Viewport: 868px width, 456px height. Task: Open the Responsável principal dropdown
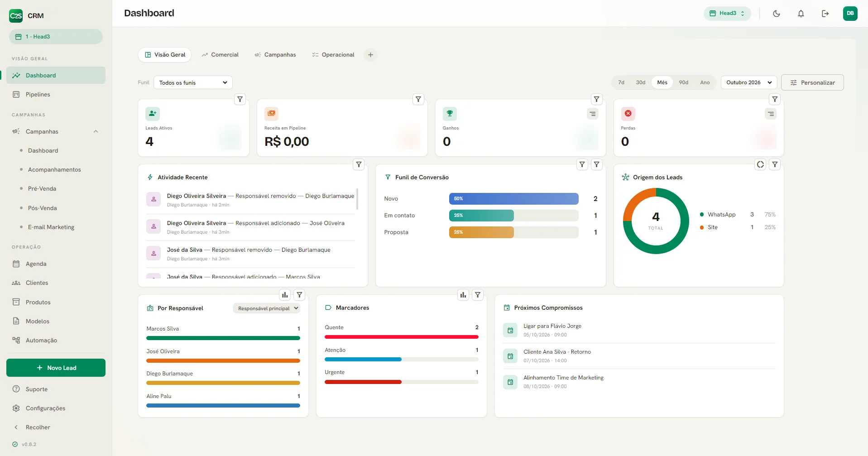[267, 308]
